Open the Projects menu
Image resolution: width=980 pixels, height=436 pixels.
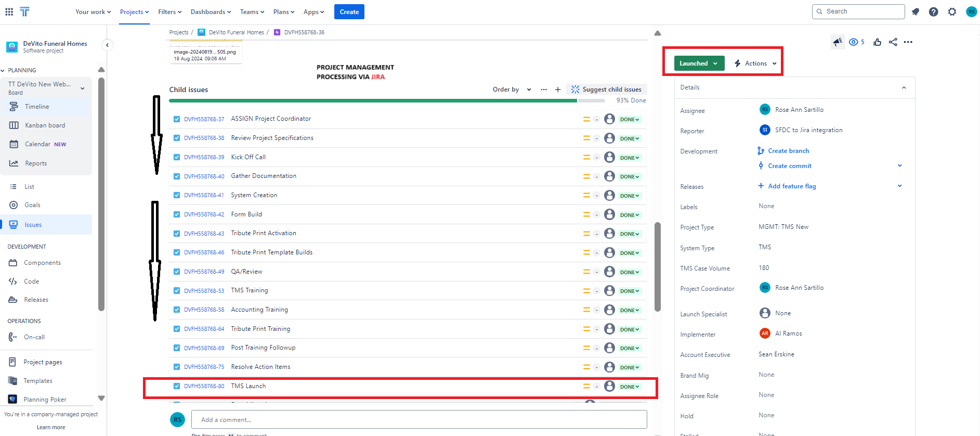point(134,12)
